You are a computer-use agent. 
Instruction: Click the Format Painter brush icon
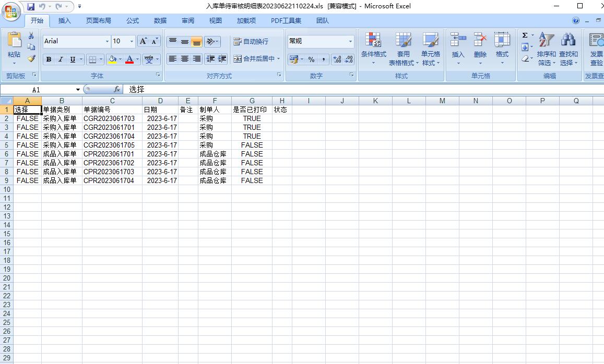coord(31,59)
